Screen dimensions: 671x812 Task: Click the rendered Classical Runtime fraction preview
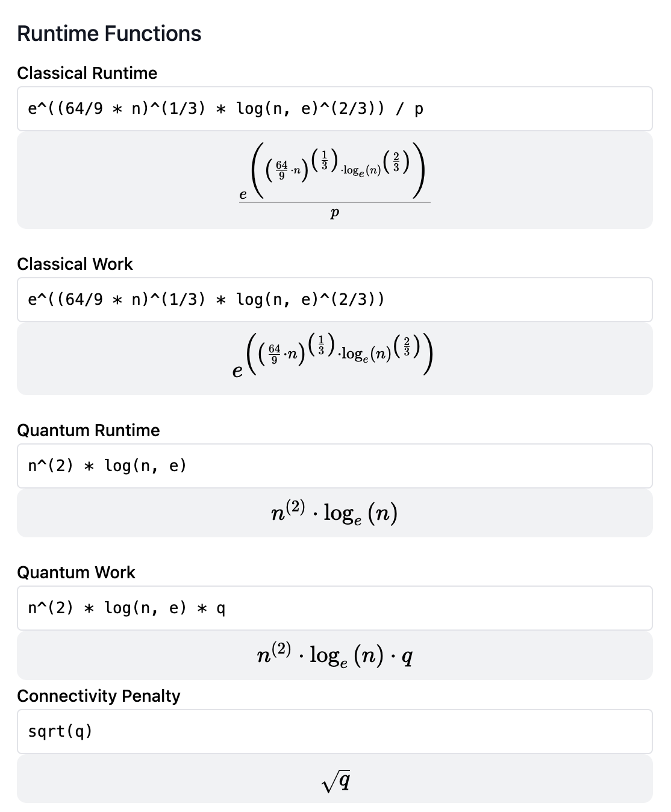[334, 180]
